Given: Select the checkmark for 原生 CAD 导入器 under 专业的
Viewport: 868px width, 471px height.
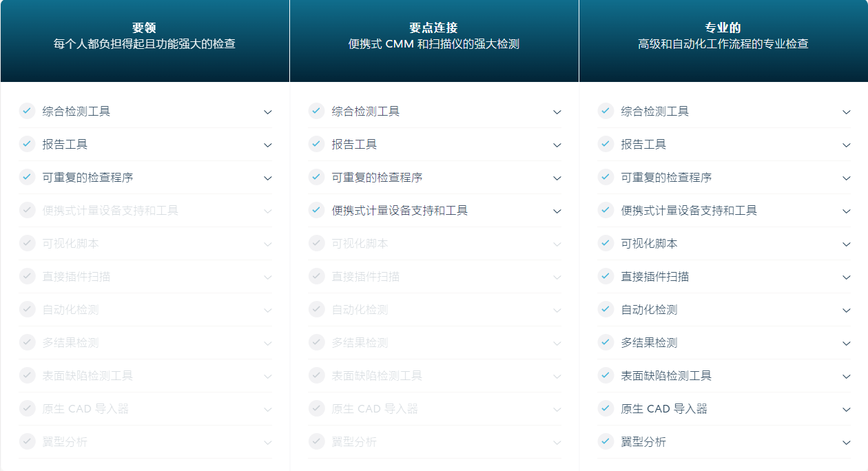Looking at the screenshot, I should coord(606,409).
